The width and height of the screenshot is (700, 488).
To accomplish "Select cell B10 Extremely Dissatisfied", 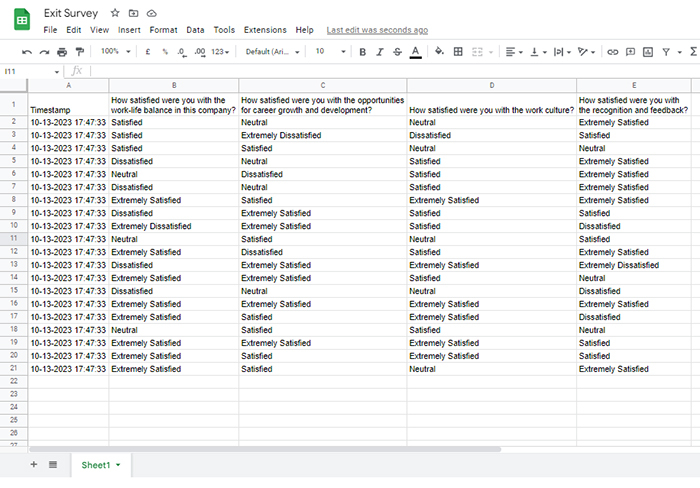I will [x=174, y=226].
